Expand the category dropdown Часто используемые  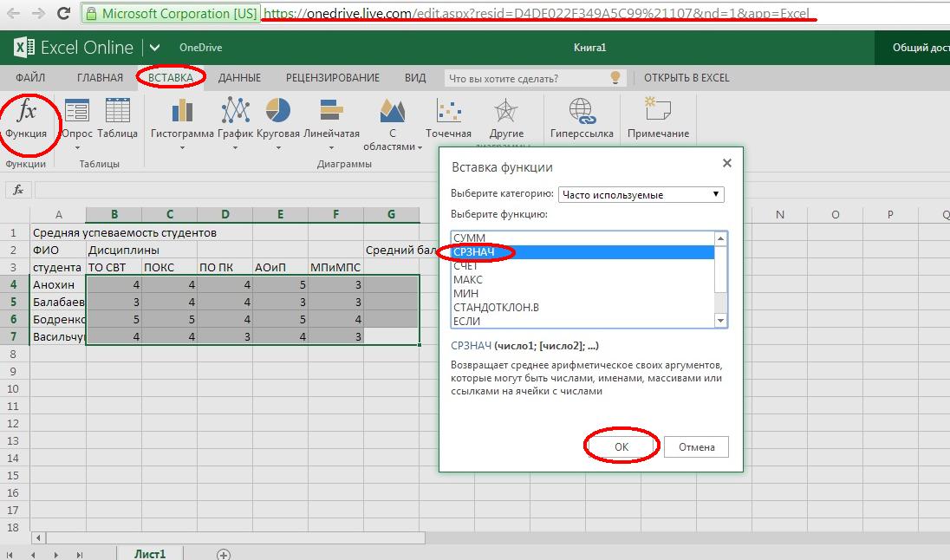(x=641, y=194)
